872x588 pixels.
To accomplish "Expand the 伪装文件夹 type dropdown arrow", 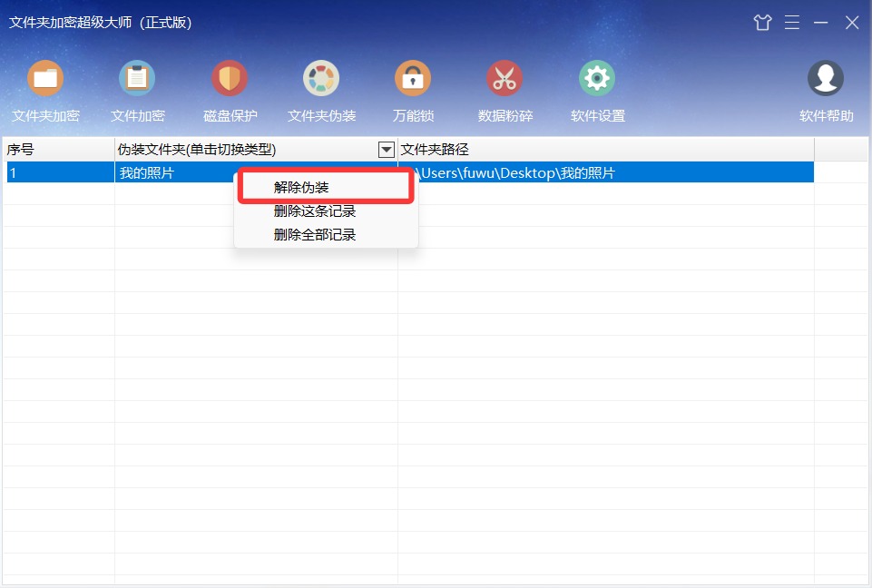I will [387, 150].
